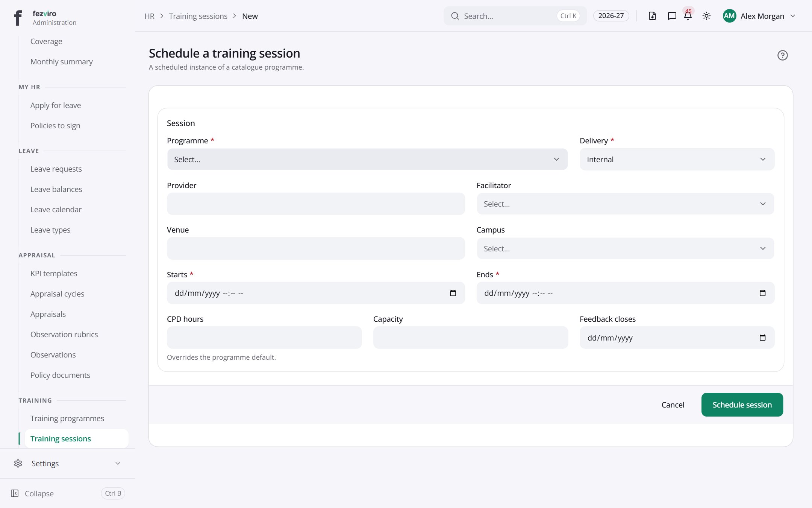Go to Training sessions breadcrumb link
This screenshot has height=508, width=812.
pos(198,16)
